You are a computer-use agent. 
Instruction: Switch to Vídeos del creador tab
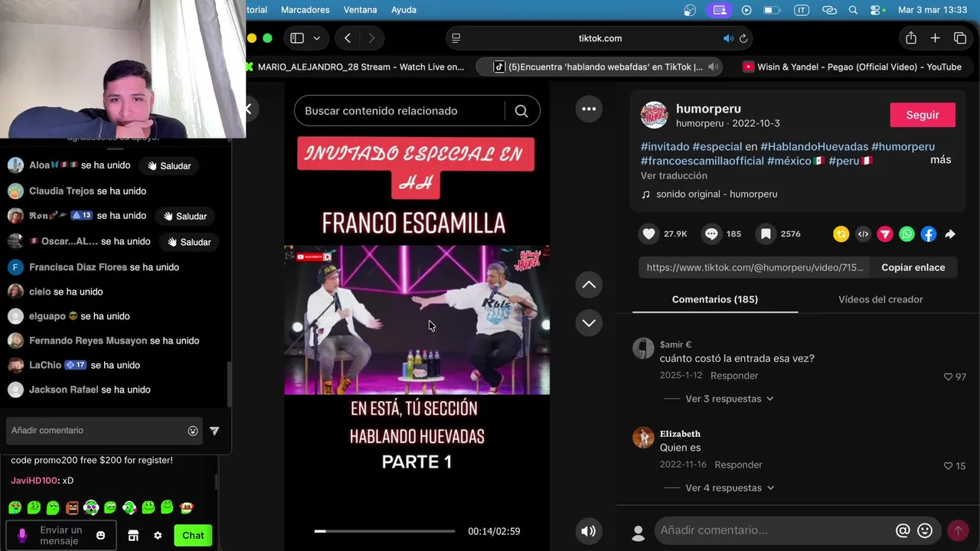click(x=880, y=299)
